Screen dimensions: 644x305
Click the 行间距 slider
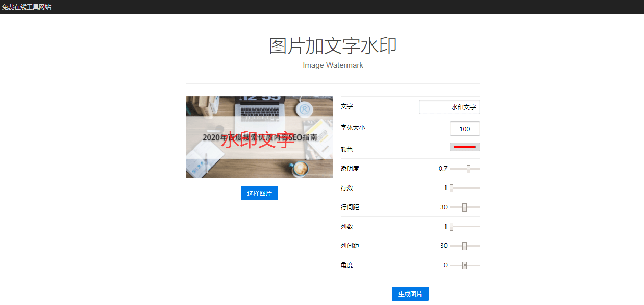tap(465, 207)
